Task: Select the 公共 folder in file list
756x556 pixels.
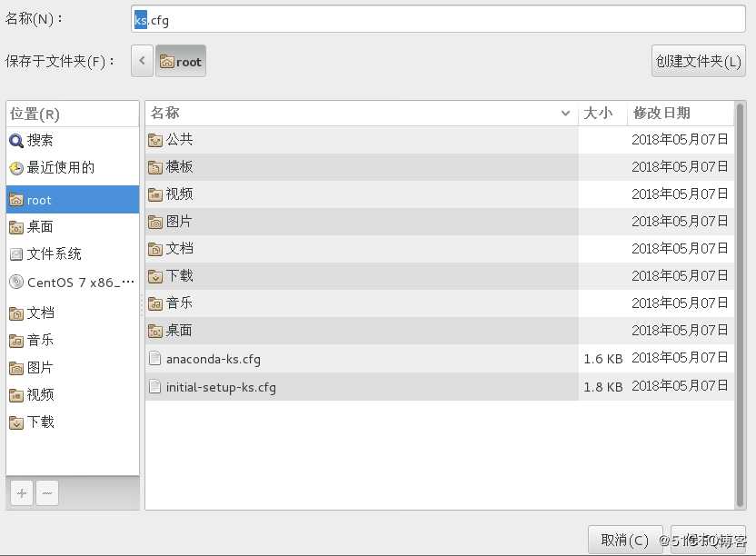Action: click(439, 140)
